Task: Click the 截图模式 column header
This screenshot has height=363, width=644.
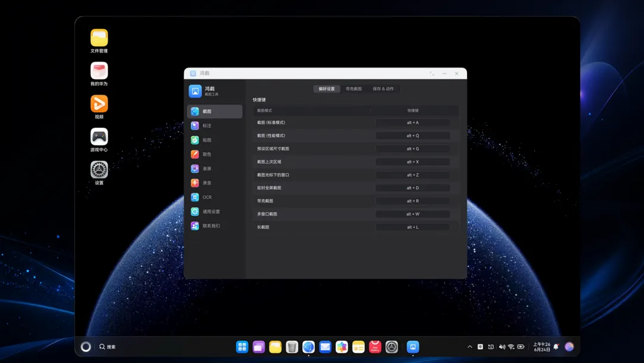Action: [265, 110]
